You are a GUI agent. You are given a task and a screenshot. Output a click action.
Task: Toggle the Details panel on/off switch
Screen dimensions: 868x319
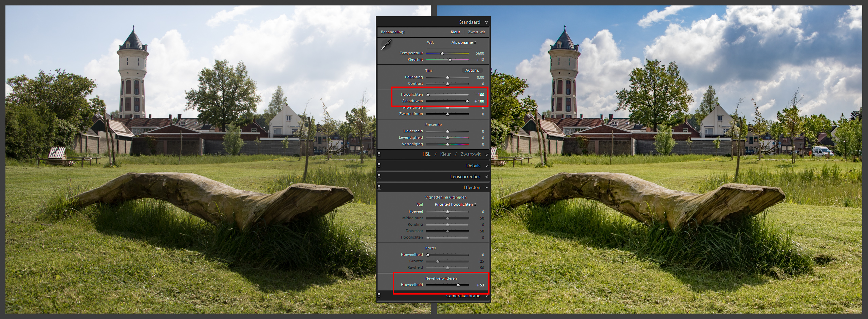point(379,166)
